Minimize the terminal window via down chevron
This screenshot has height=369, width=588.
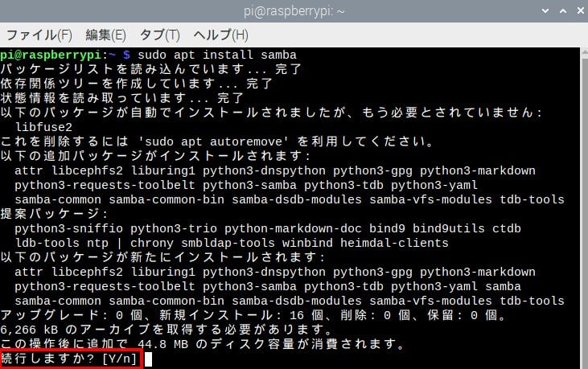[x=545, y=11]
